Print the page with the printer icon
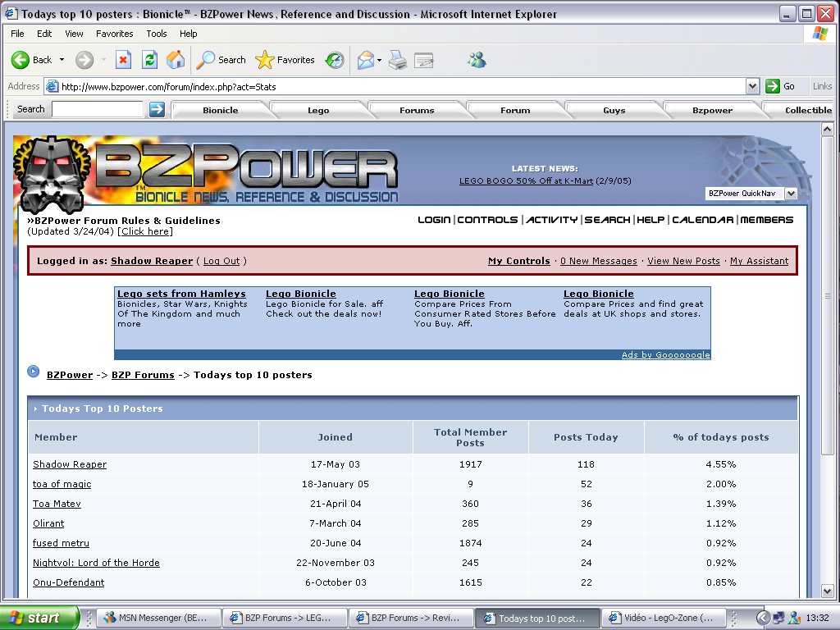This screenshot has width=840, height=630. (398, 60)
